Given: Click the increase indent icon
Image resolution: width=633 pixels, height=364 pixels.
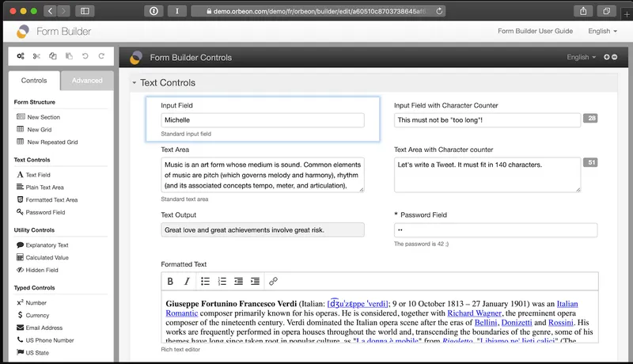Looking at the screenshot, I should tap(255, 281).
